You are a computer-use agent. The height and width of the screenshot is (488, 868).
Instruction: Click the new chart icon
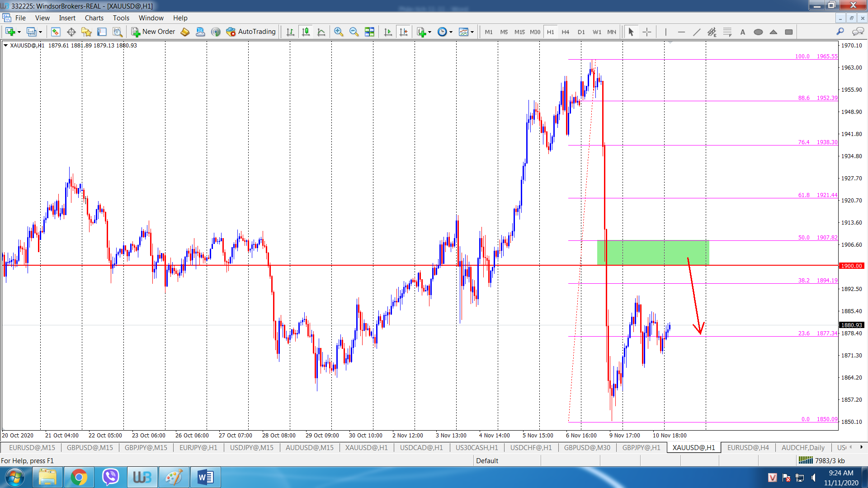coord(10,32)
